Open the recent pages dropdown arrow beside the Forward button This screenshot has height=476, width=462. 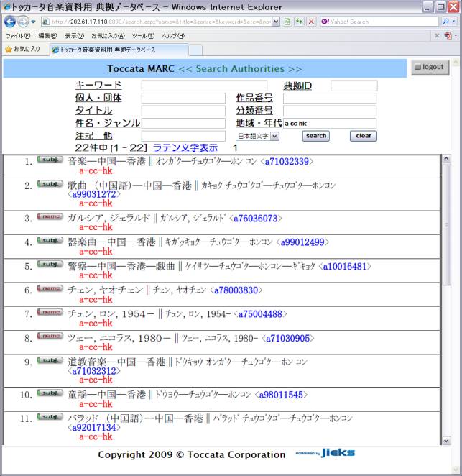coord(33,22)
